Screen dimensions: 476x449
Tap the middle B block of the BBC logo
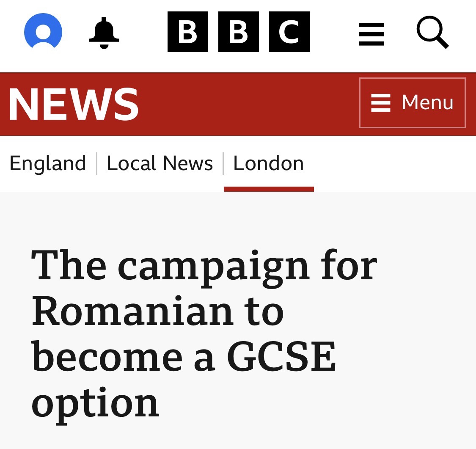pyautogui.click(x=239, y=32)
